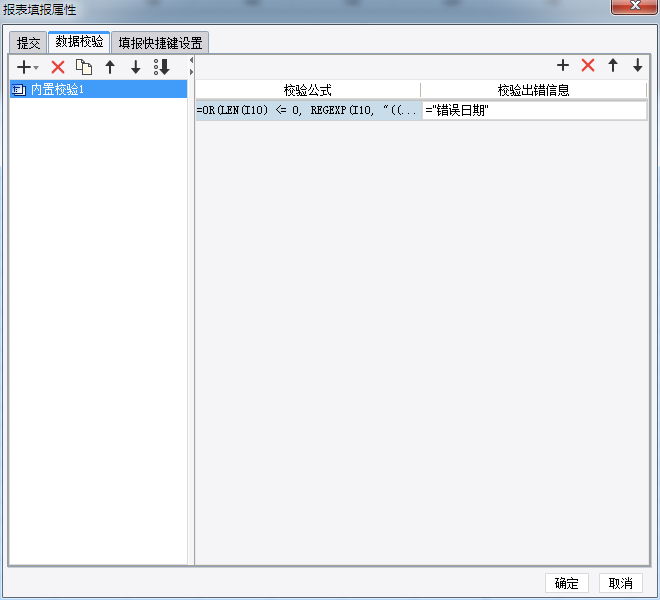Click the 校验公式 column header
Screen dimensions: 660x600
pos(308,90)
